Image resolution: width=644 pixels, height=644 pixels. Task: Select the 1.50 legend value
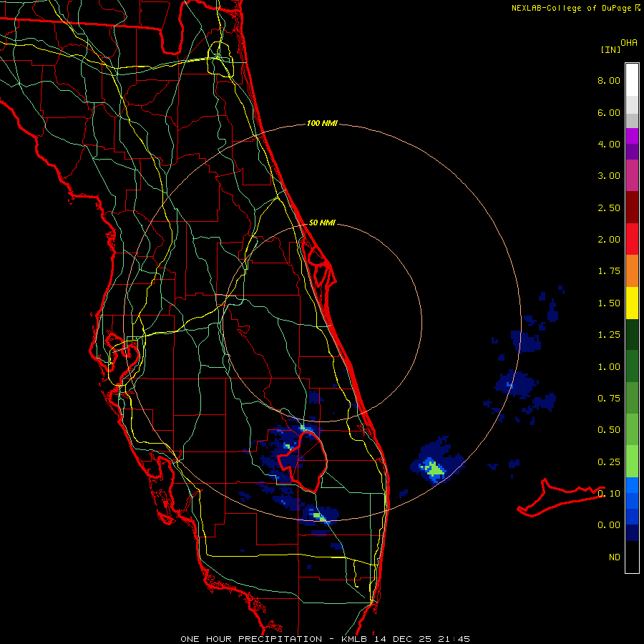point(609,303)
